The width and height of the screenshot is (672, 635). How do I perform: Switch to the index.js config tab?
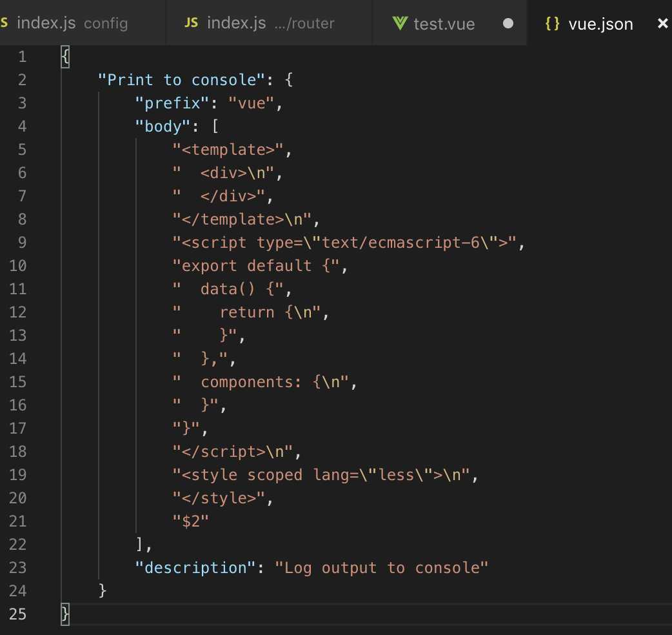tap(81, 23)
